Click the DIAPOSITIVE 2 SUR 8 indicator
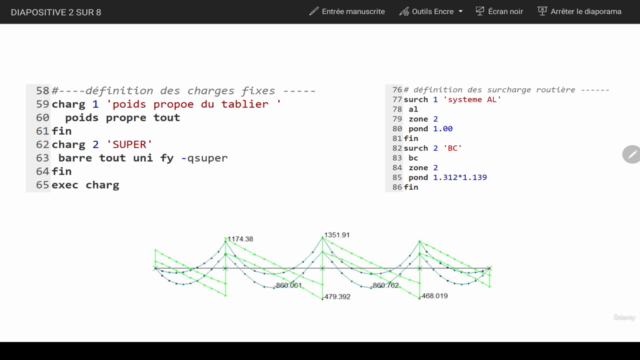The image size is (640, 360). coord(56,13)
